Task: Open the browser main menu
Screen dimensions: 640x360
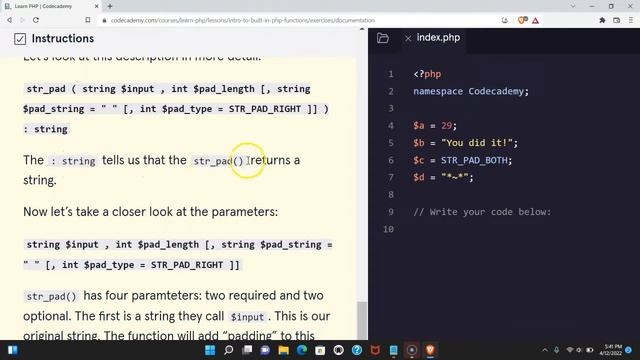Action: (631, 20)
